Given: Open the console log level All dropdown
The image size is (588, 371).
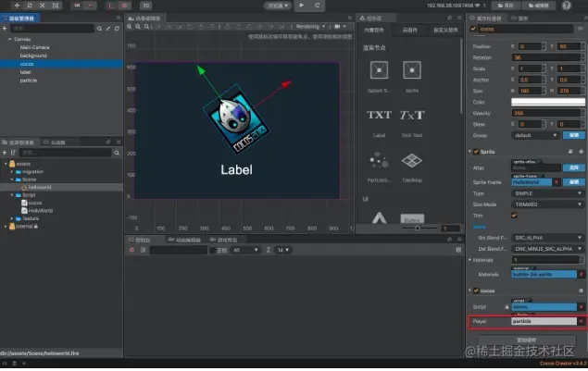Looking at the screenshot, I should pyautogui.click(x=245, y=250).
